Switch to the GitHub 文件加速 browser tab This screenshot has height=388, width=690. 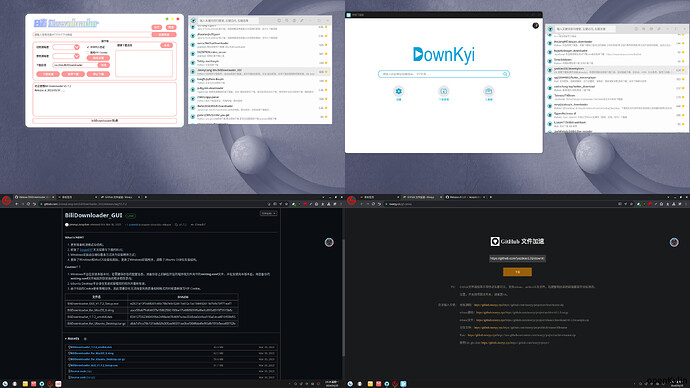click(119, 197)
